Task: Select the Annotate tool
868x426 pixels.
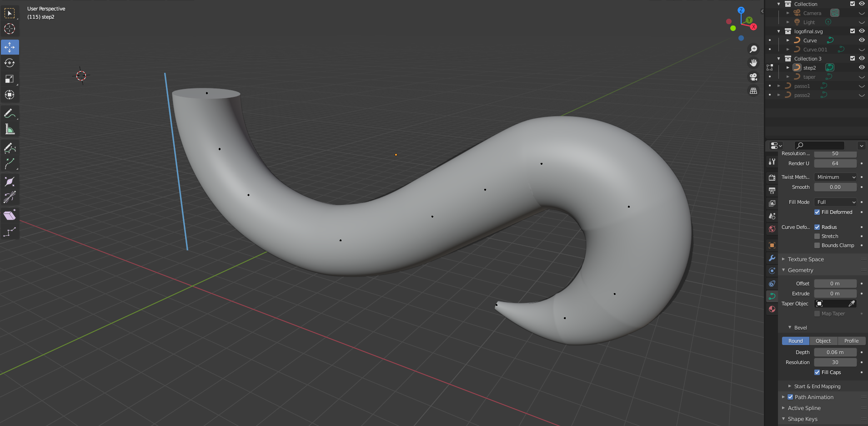Action: pyautogui.click(x=10, y=113)
